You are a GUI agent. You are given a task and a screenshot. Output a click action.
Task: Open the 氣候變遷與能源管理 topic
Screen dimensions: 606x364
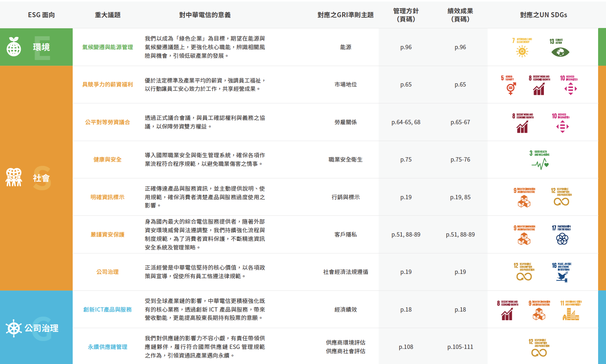108,47
